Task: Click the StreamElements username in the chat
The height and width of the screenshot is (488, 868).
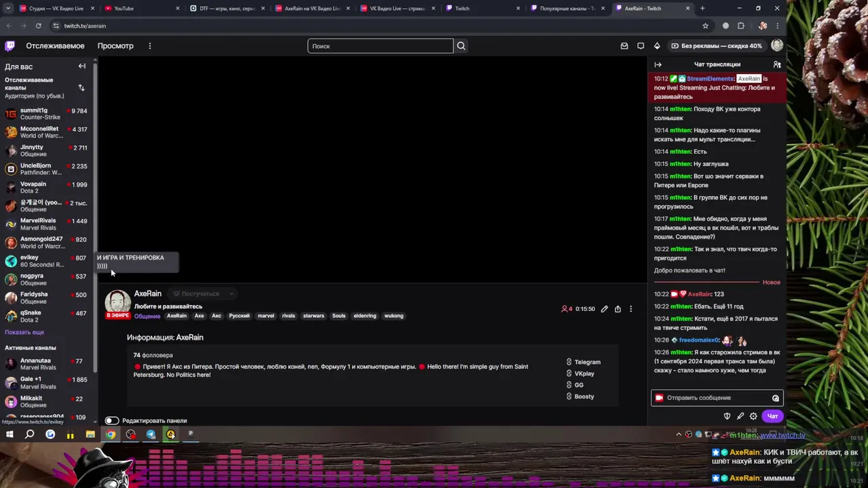Action: tap(710, 79)
